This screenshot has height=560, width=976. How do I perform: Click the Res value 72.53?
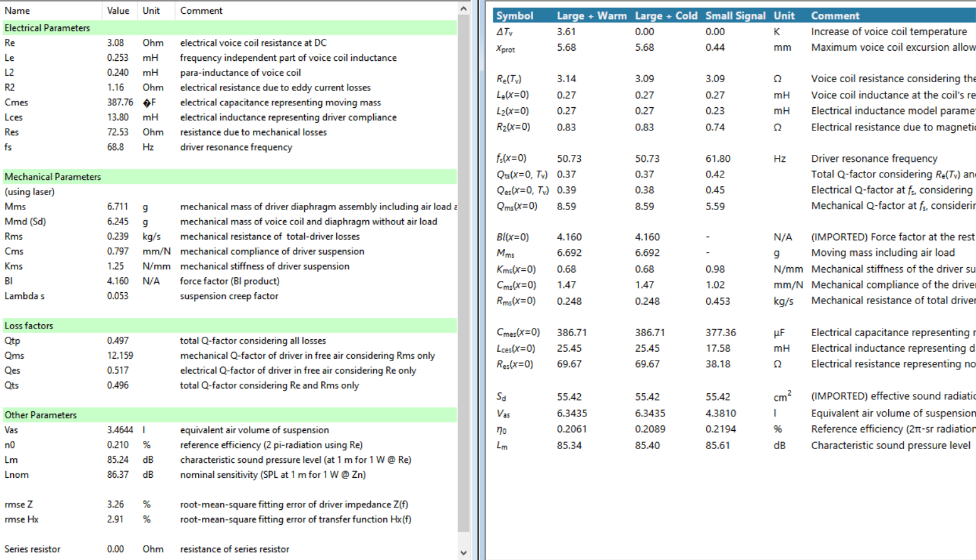coord(117,132)
